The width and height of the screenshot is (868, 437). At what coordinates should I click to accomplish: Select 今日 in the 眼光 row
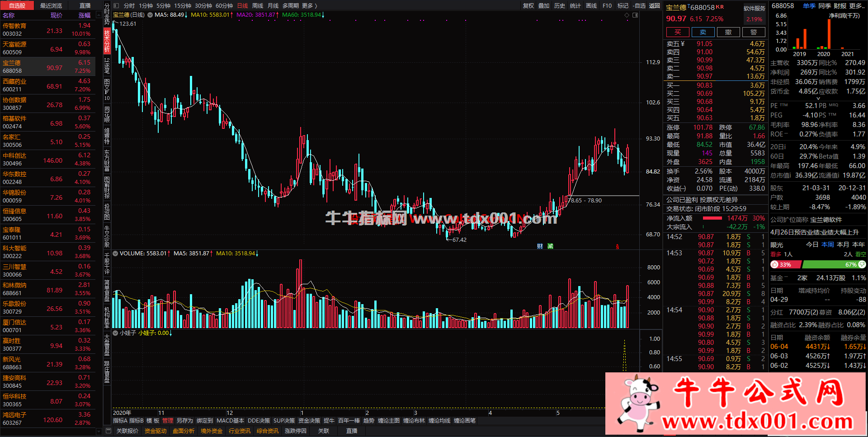[x=812, y=244]
